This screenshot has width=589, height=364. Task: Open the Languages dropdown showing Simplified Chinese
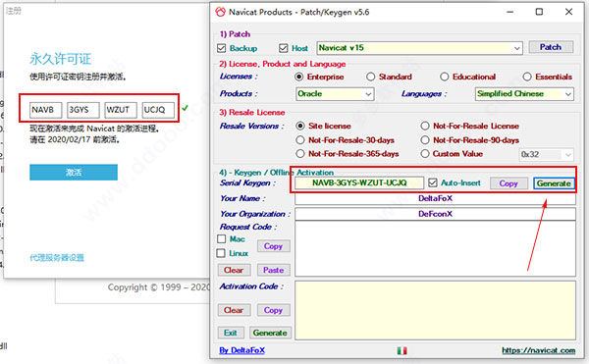click(524, 94)
